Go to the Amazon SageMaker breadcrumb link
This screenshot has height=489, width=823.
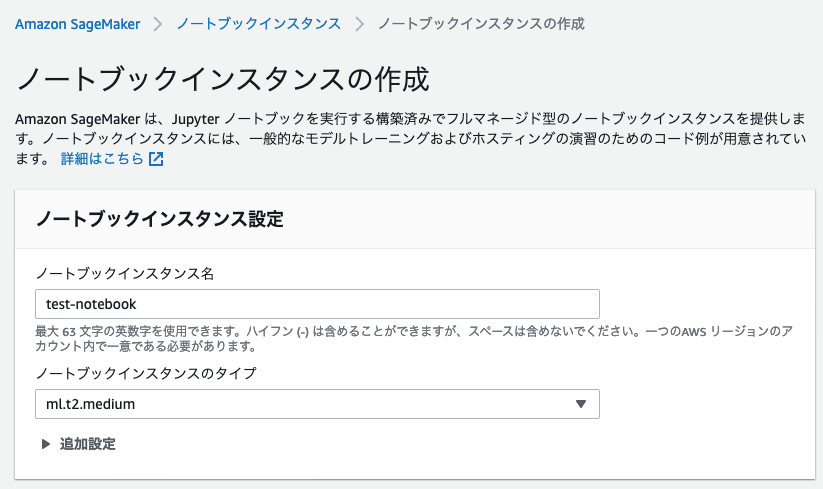78,24
